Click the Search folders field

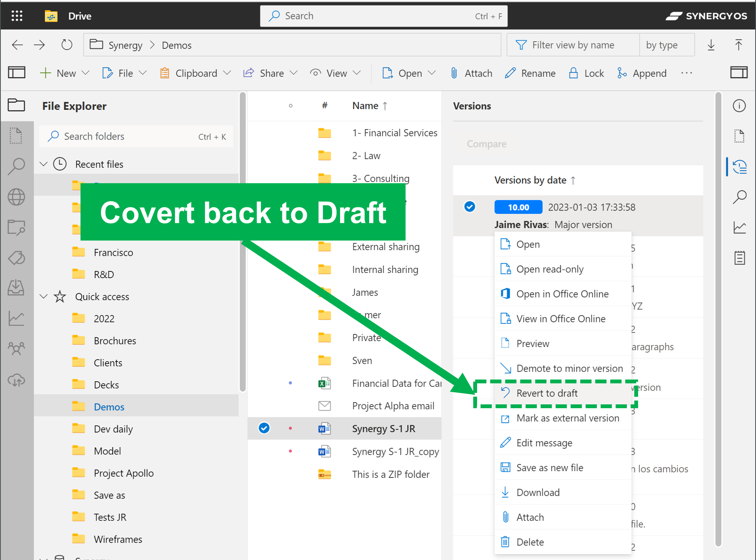pyautogui.click(x=136, y=136)
